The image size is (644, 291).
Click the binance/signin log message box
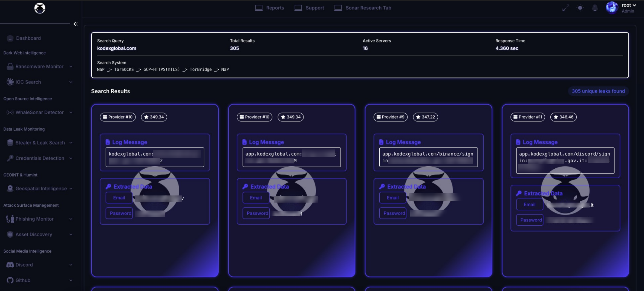coord(428,157)
